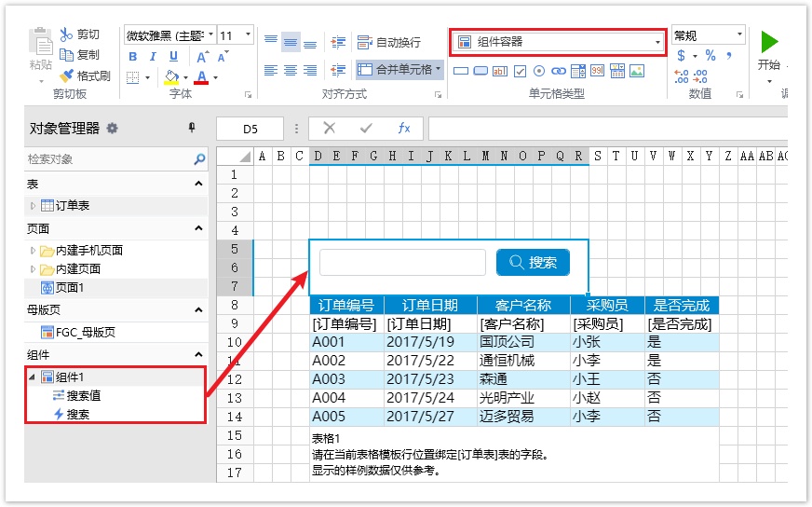Image resolution: width=812 pixels, height=507 pixels.
Task: Apply percent format %
Action: (x=710, y=56)
